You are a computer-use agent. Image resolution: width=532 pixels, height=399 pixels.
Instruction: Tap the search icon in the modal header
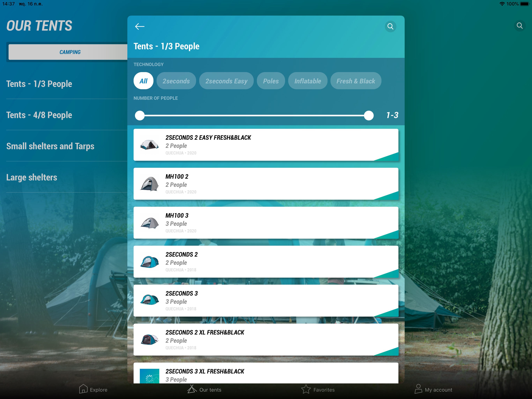tap(390, 26)
